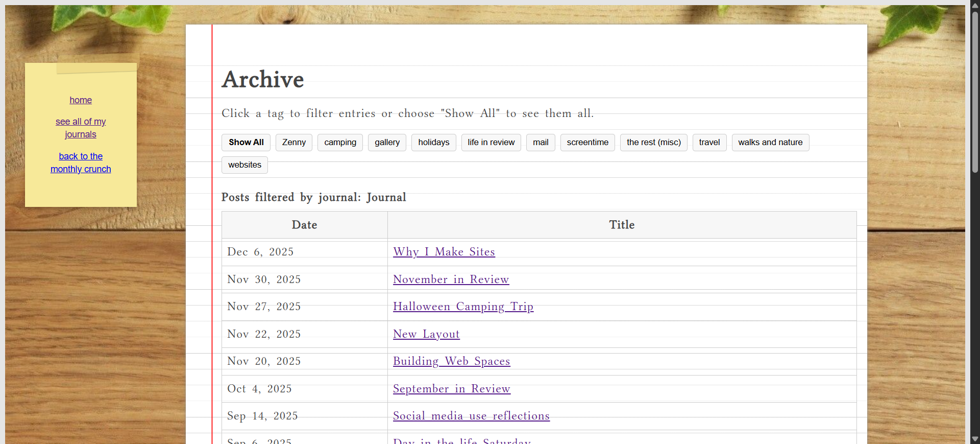Click the scrollbar down arrow
The image size is (980, 444).
click(x=975, y=439)
